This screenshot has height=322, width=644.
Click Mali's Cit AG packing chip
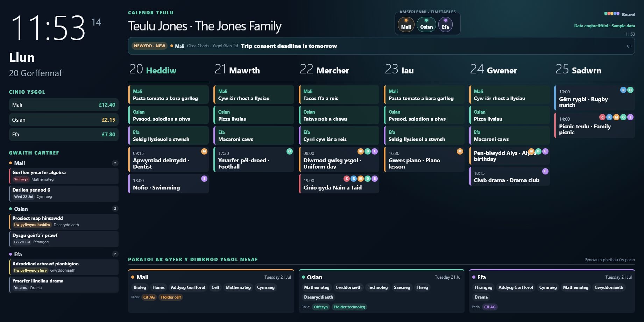[x=149, y=297]
